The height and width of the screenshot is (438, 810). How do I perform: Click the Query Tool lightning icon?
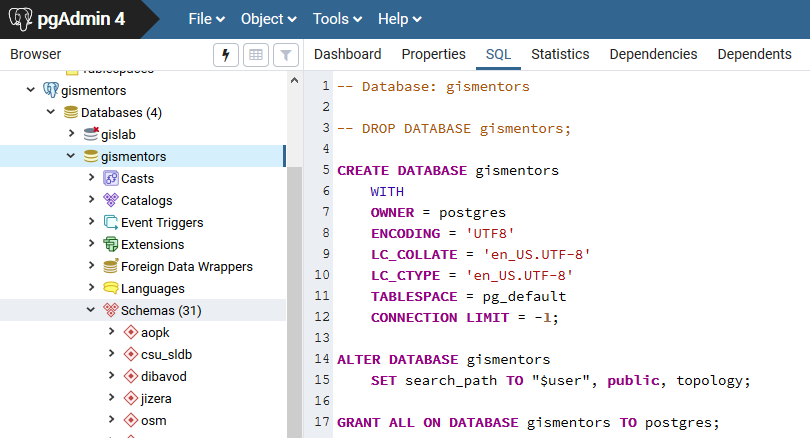(226, 55)
